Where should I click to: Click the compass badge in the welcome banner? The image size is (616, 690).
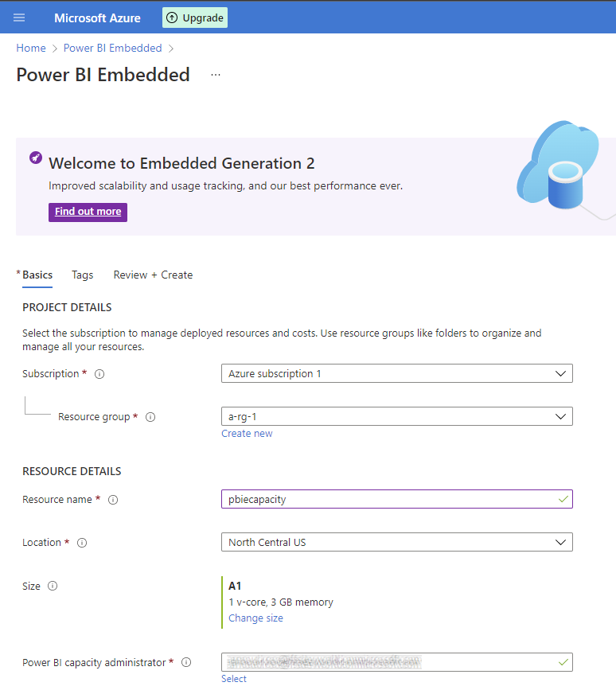pyautogui.click(x=35, y=157)
